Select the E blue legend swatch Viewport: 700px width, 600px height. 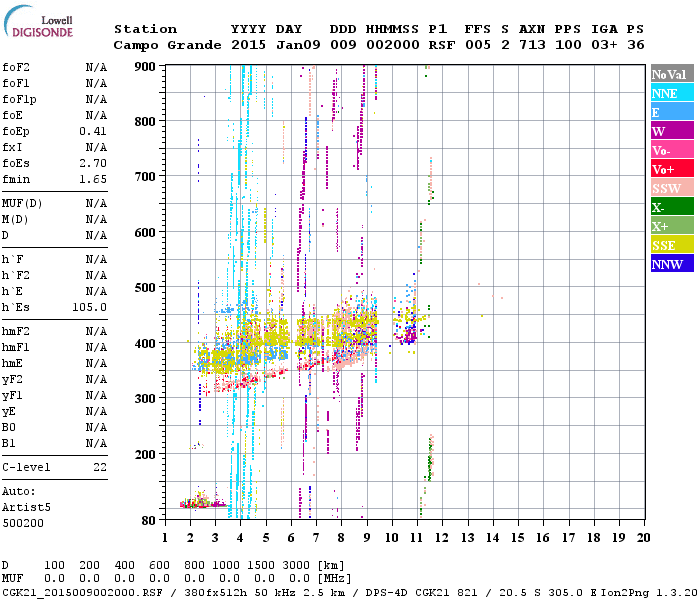672,112
